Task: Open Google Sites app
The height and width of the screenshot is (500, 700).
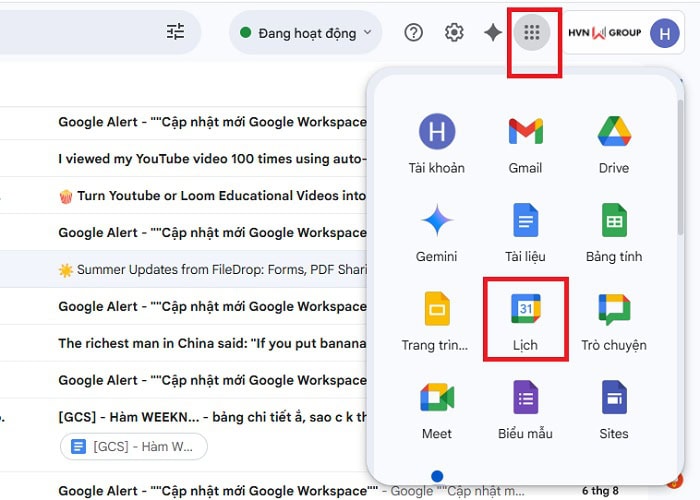Action: coord(613,408)
